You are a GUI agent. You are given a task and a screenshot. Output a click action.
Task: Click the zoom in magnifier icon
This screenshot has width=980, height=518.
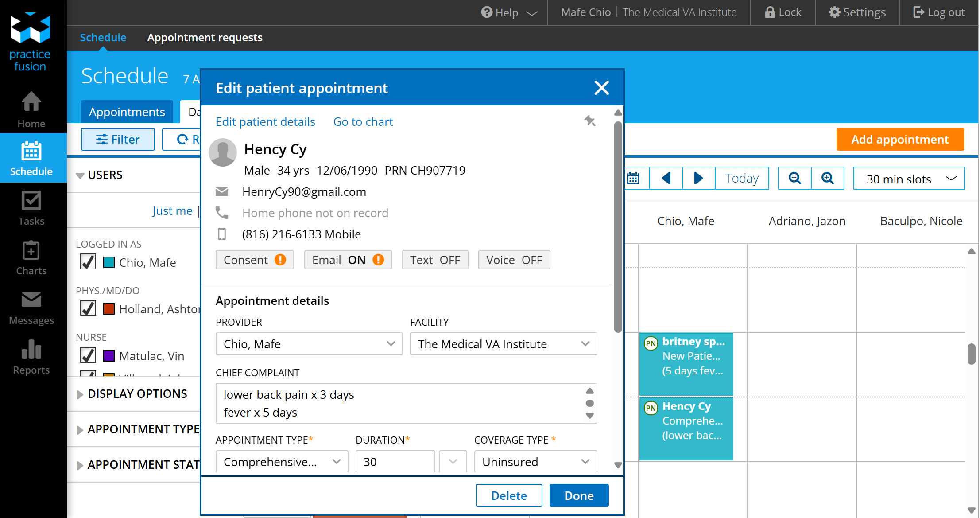(827, 178)
